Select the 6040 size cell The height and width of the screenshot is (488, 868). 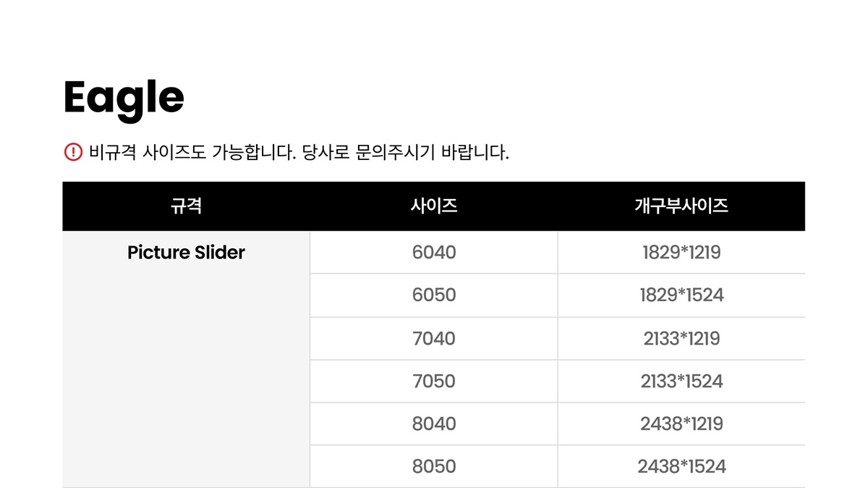pyautogui.click(x=434, y=253)
